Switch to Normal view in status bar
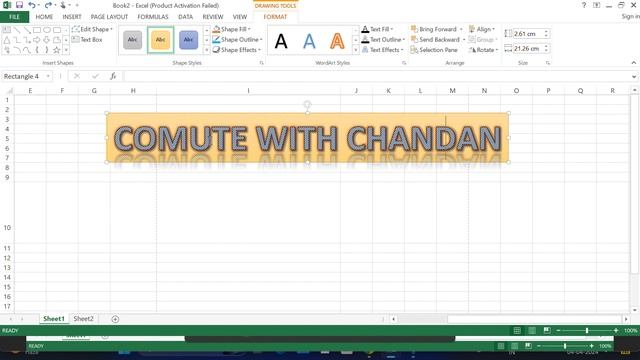 pos(517,331)
